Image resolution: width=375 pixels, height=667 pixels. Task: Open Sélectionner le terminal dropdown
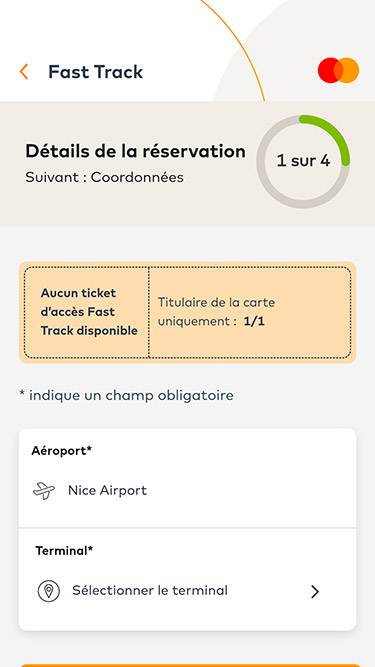click(x=187, y=591)
